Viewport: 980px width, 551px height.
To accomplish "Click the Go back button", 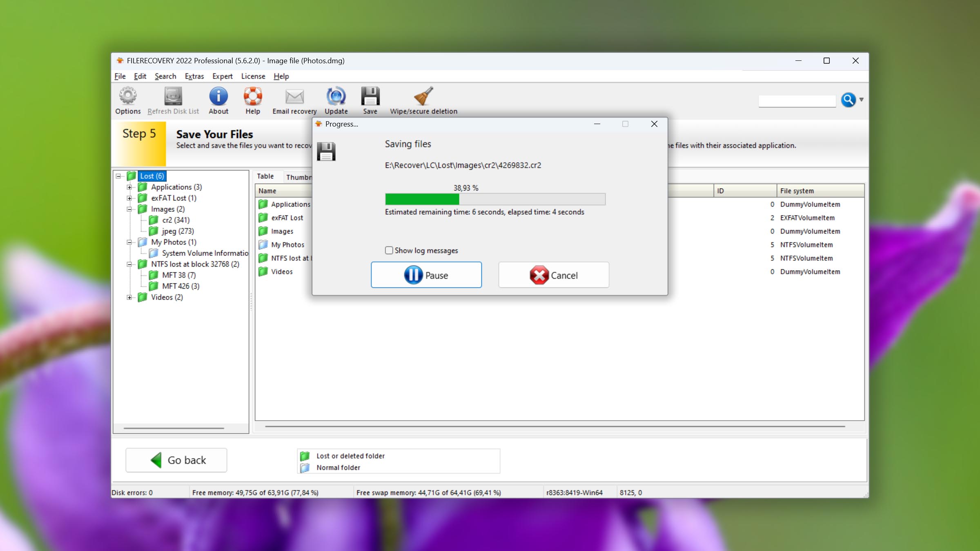I will 176,460.
